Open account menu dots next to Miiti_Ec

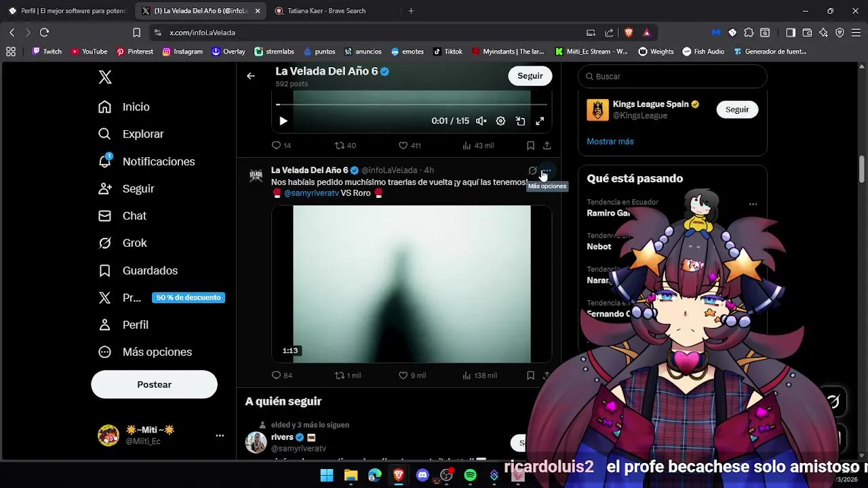[x=220, y=436]
